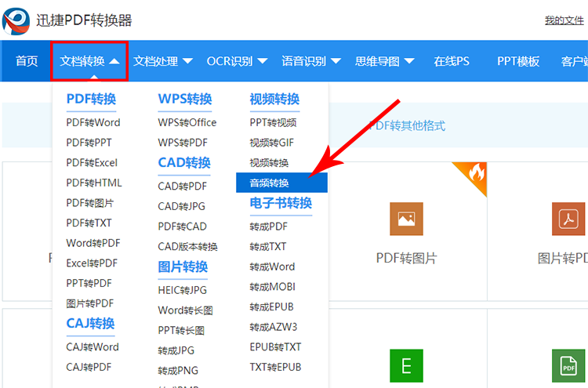The height and width of the screenshot is (388, 588).
Task: Choose CAD转JPG option
Action: (x=182, y=207)
